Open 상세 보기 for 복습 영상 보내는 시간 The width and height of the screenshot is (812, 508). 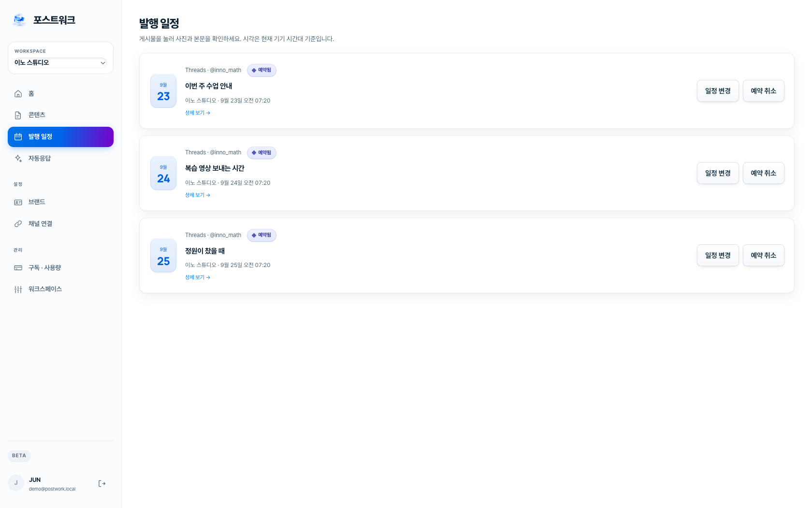pos(198,195)
